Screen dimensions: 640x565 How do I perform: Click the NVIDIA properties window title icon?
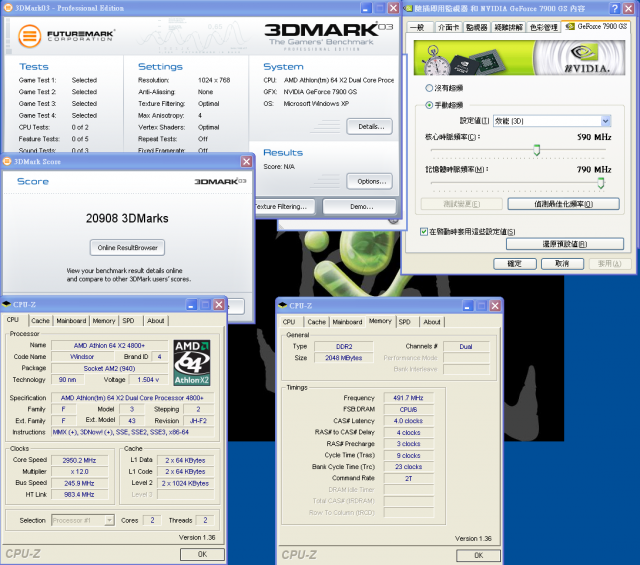pos(409,8)
